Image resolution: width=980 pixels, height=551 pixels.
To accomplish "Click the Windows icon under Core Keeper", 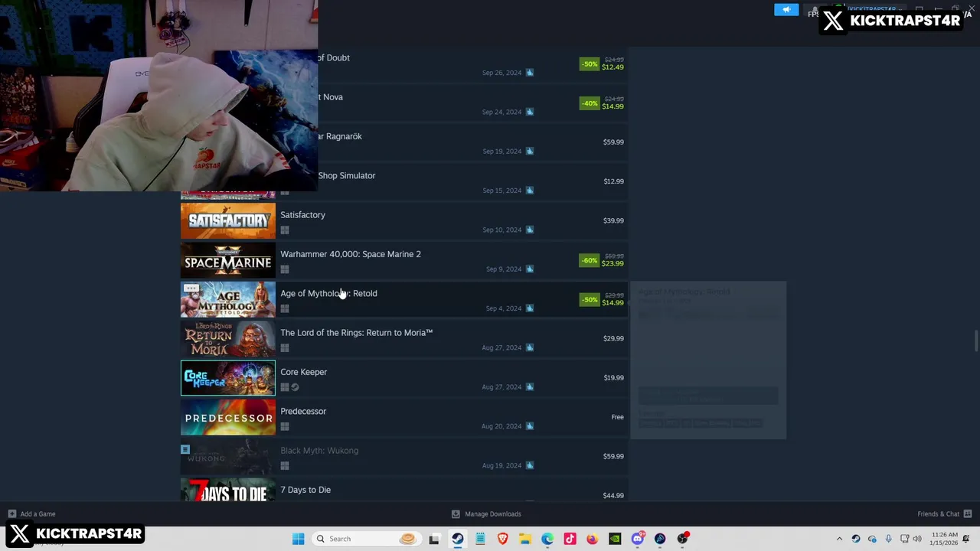I will (x=285, y=386).
